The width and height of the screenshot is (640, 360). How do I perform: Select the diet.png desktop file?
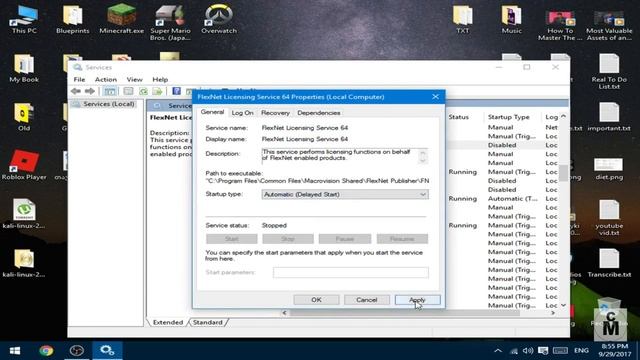(609, 169)
